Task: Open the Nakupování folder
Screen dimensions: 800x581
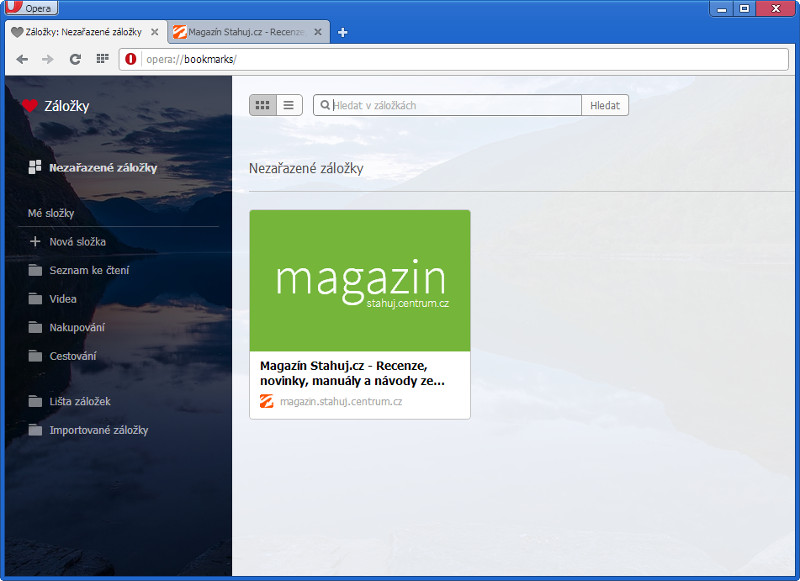Action: coord(77,327)
